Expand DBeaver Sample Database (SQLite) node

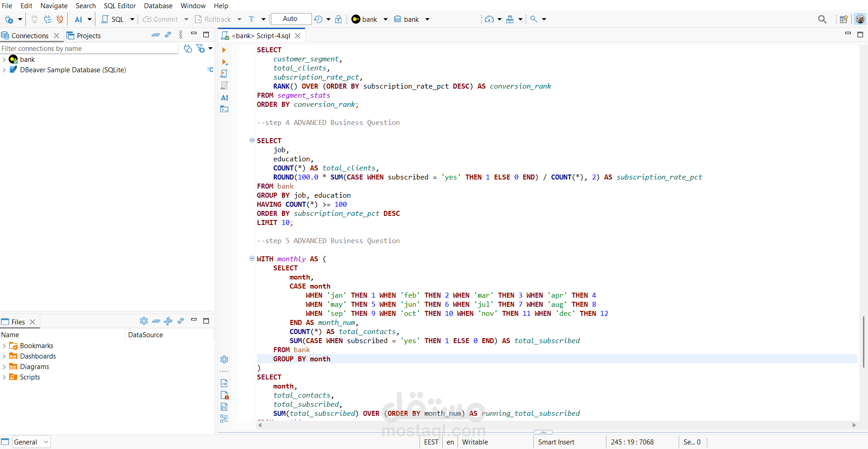tap(4, 70)
